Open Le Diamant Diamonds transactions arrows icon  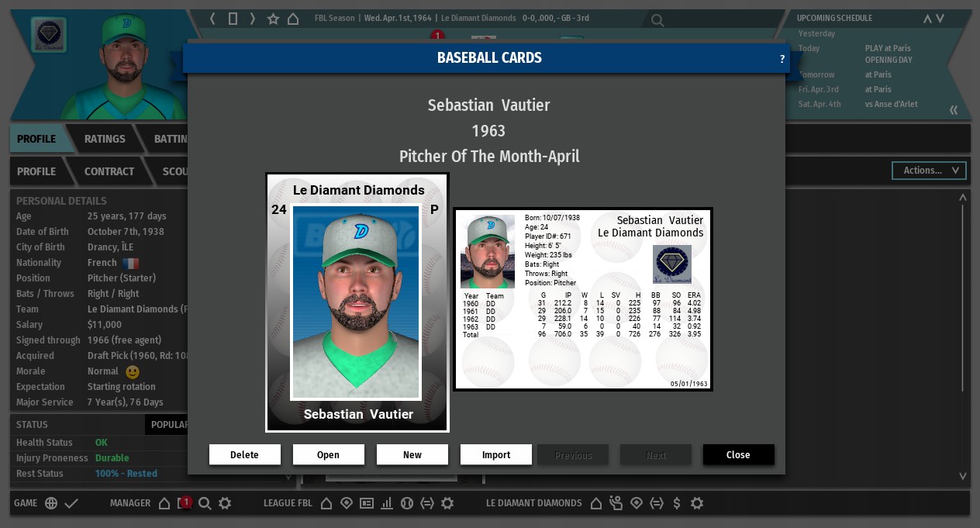point(657,503)
